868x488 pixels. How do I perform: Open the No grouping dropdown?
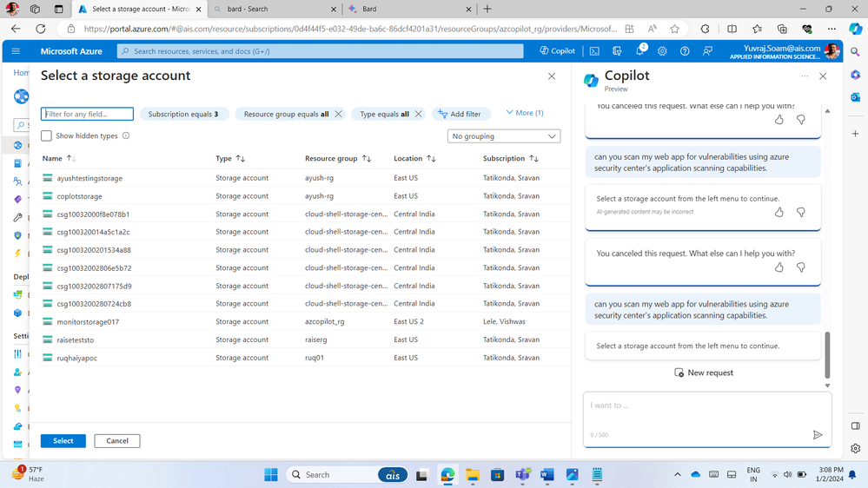tap(504, 136)
